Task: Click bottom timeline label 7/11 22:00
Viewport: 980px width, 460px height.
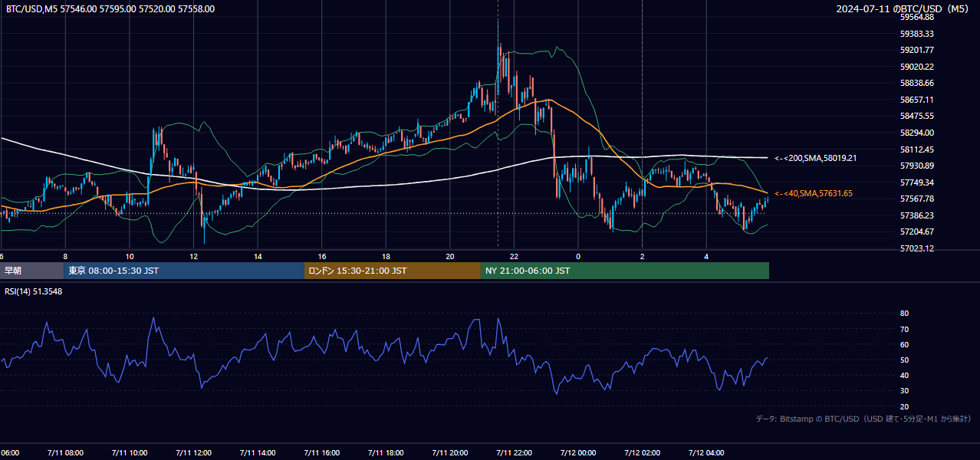Action: (515, 452)
